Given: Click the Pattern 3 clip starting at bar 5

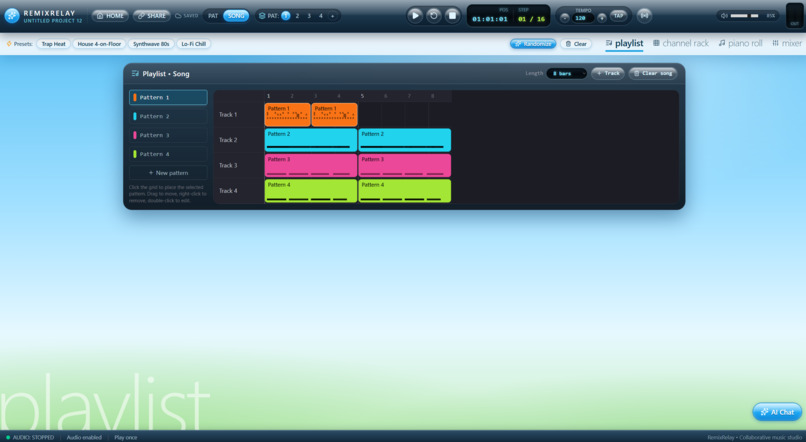Looking at the screenshot, I should click(x=405, y=165).
